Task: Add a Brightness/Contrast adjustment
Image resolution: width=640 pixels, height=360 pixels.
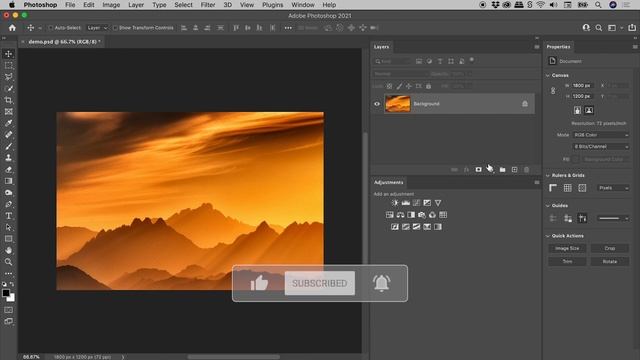Action: point(395,203)
